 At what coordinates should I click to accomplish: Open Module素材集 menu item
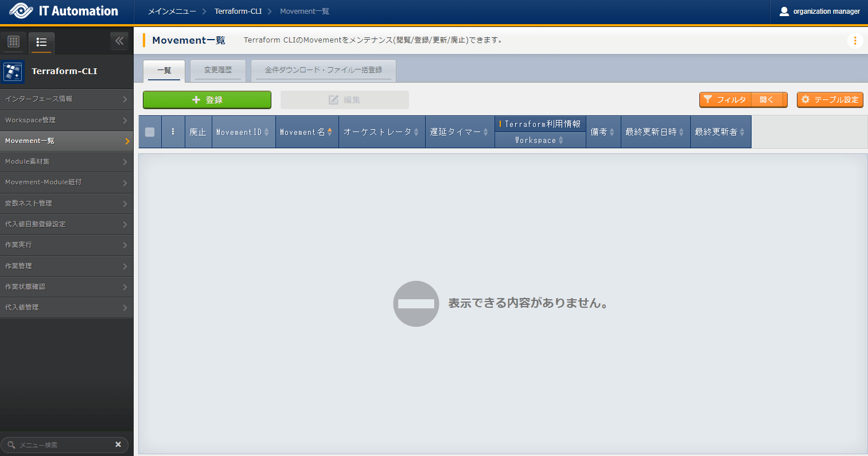(67, 162)
